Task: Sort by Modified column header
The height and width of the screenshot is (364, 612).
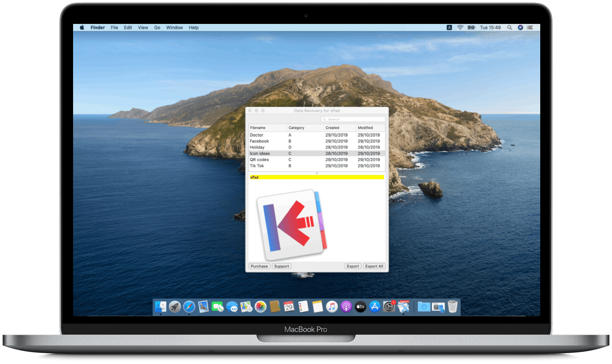Action: [371, 128]
